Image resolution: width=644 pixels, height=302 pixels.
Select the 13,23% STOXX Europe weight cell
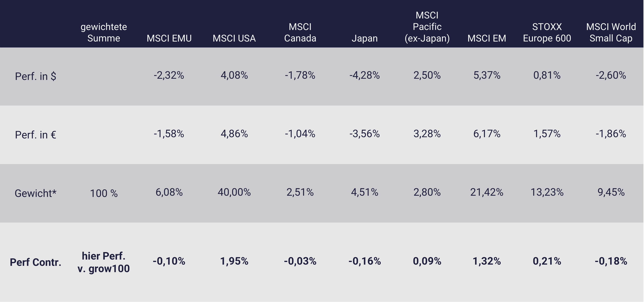pyautogui.click(x=547, y=192)
